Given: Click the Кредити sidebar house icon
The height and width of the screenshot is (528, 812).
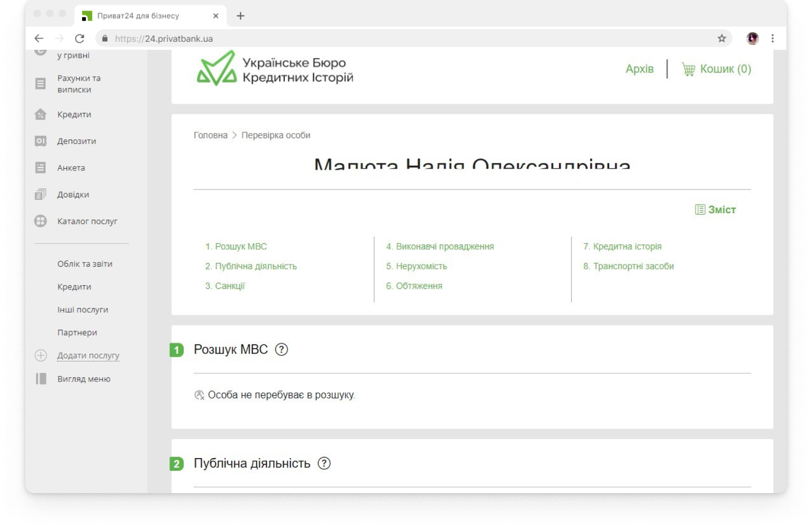Looking at the screenshot, I should click(40, 114).
